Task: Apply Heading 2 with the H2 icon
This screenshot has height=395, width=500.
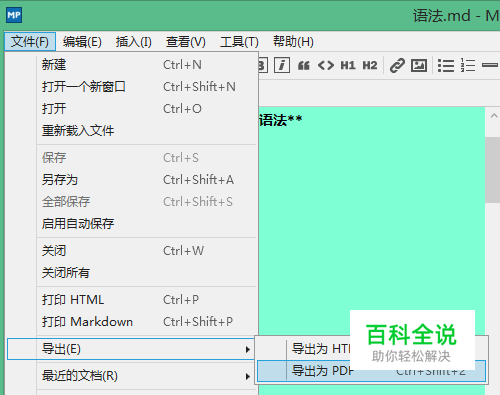Action: point(370,65)
